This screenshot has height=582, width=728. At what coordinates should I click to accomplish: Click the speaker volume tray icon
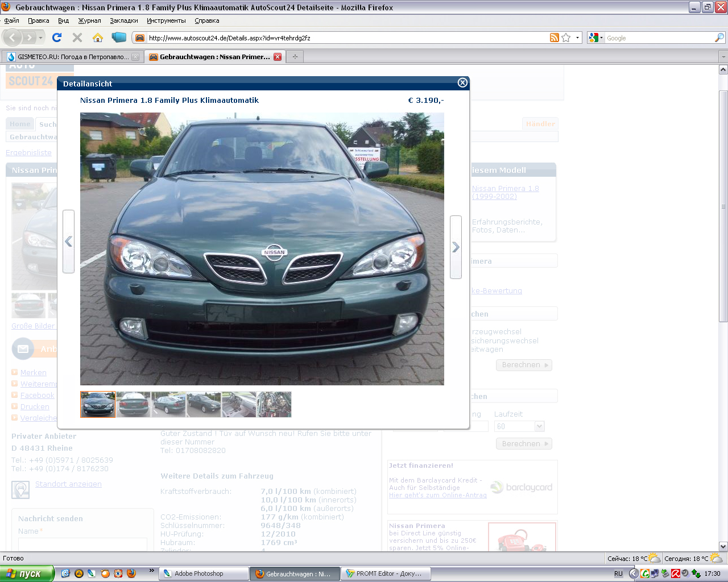[x=685, y=574]
